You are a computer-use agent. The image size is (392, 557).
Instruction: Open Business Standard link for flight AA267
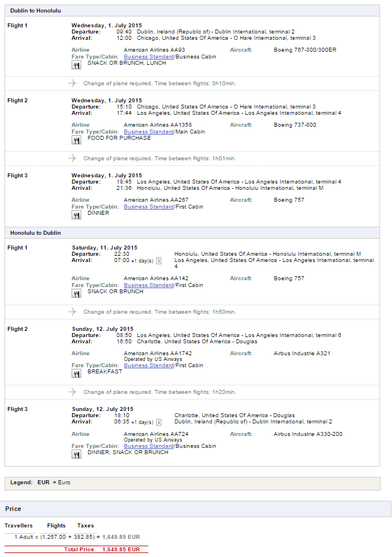click(x=149, y=206)
